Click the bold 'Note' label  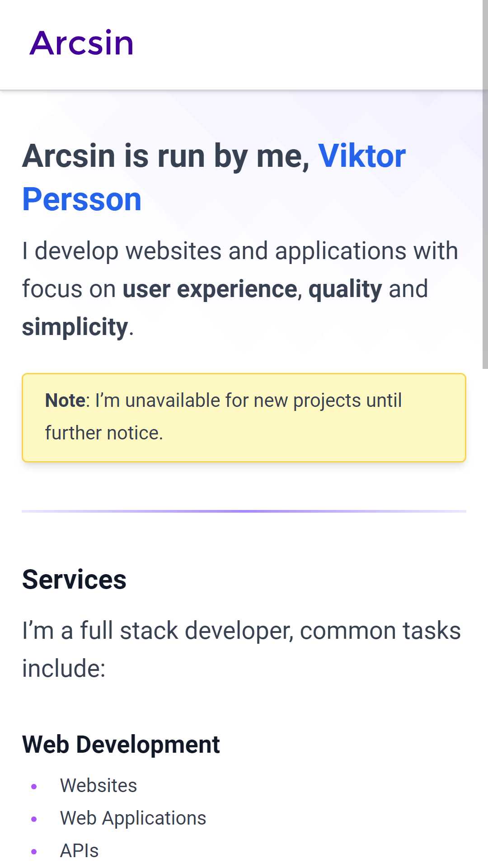[65, 401]
